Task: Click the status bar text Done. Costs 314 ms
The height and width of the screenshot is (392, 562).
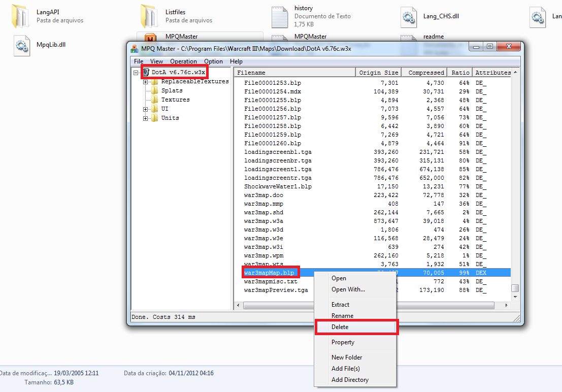Action: [163, 317]
